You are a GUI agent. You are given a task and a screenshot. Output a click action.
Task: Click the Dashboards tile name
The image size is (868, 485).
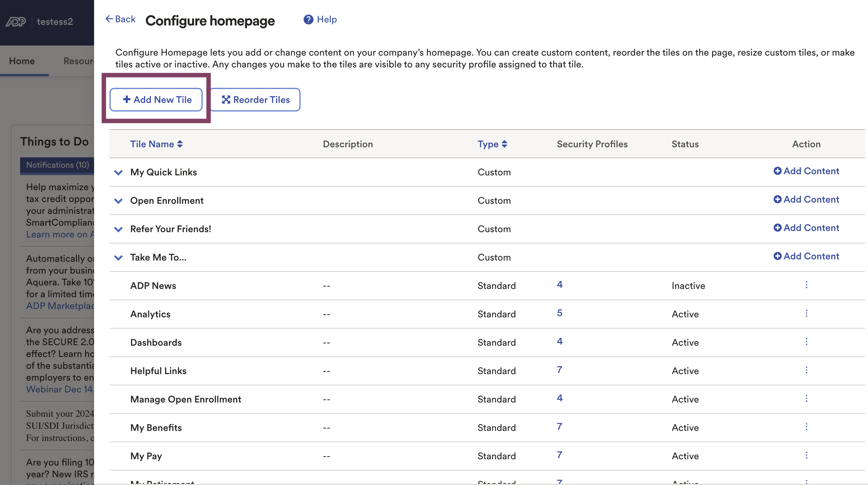pyautogui.click(x=156, y=342)
